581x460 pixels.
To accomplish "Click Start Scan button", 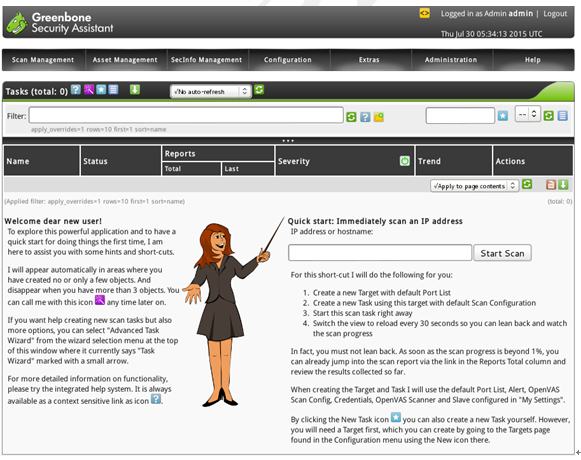I will pos(502,253).
